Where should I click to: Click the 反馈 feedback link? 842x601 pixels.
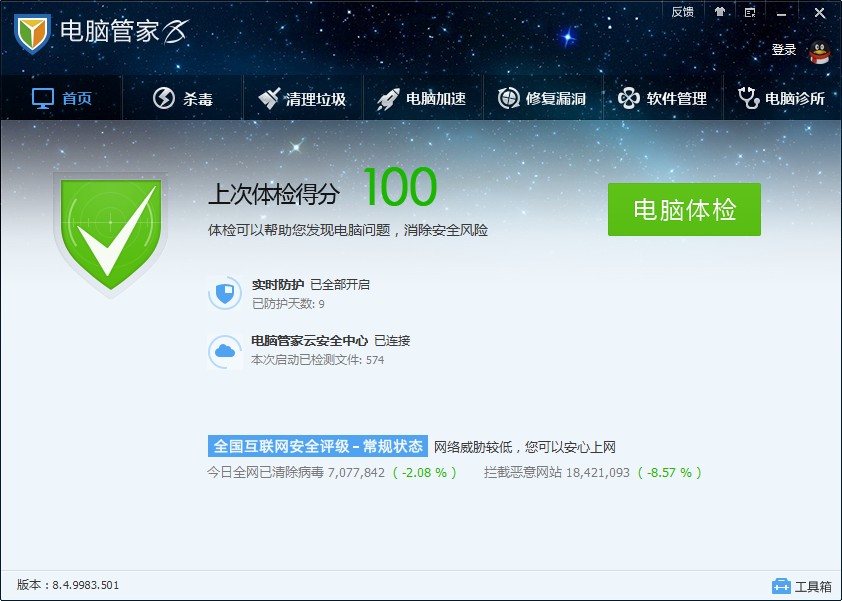tap(683, 12)
